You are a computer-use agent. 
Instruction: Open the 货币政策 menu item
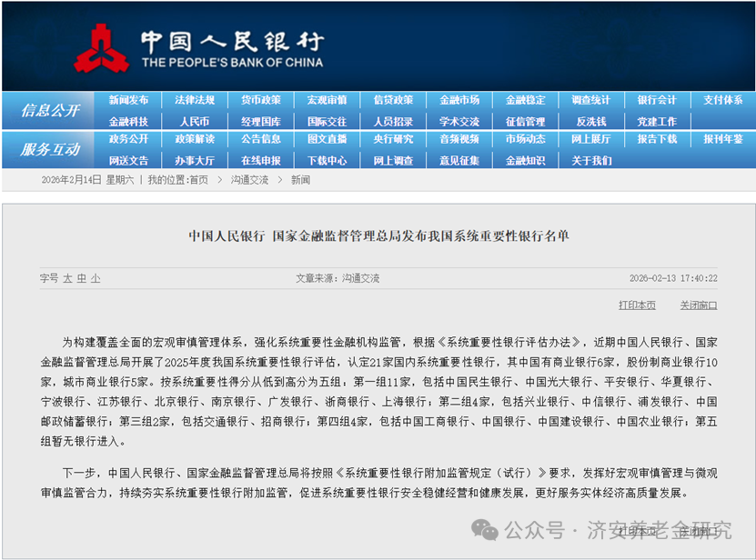click(x=262, y=100)
